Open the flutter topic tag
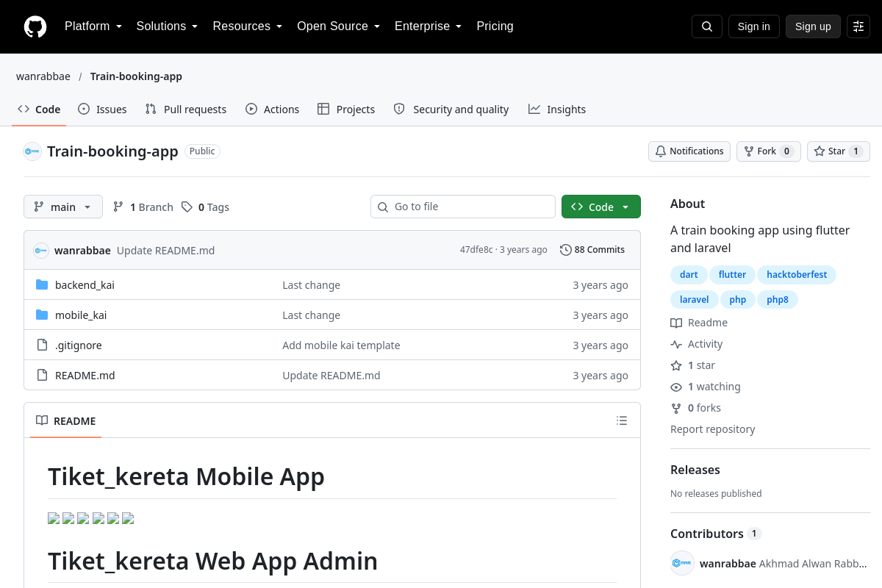882x588 pixels. [732, 275]
